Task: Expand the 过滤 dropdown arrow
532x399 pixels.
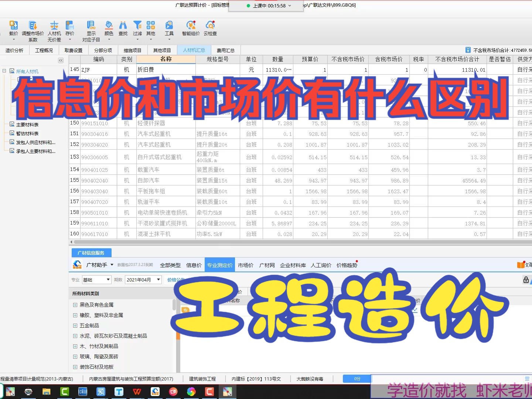Action: (x=137, y=39)
